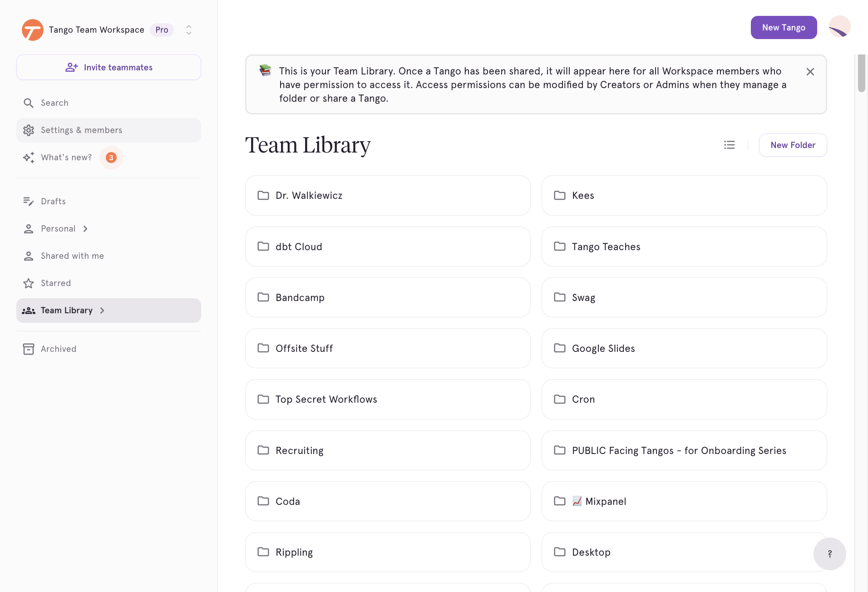The image size is (868, 592).
Task: Open the dbt Cloud folder
Action: click(x=388, y=247)
